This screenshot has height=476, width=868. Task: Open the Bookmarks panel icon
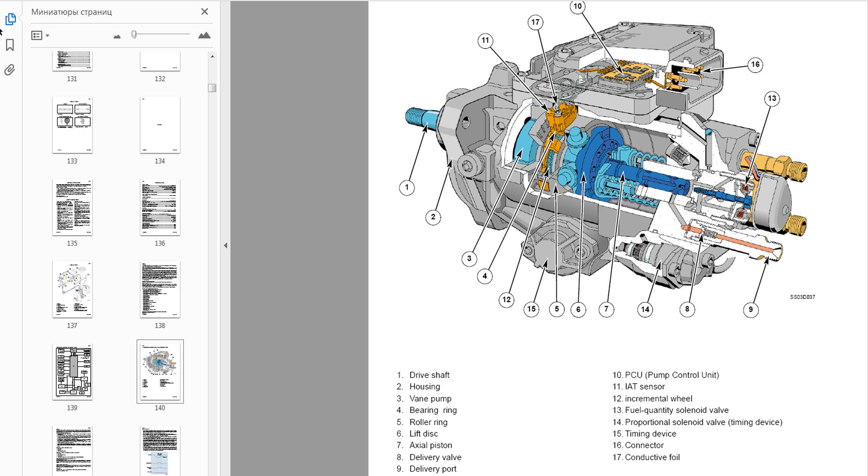click(10, 45)
